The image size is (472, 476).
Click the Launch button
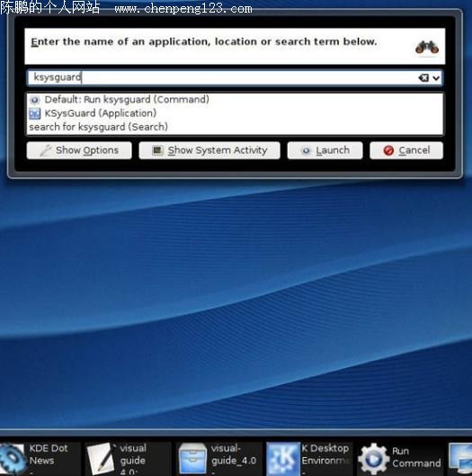pyautogui.click(x=325, y=150)
